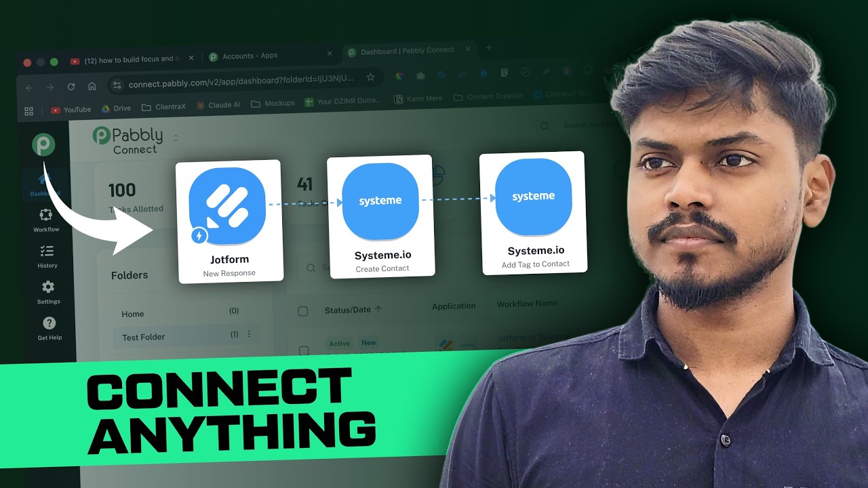Click the color wheel extension icon
The image size is (868, 488).
pyautogui.click(x=399, y=76)
